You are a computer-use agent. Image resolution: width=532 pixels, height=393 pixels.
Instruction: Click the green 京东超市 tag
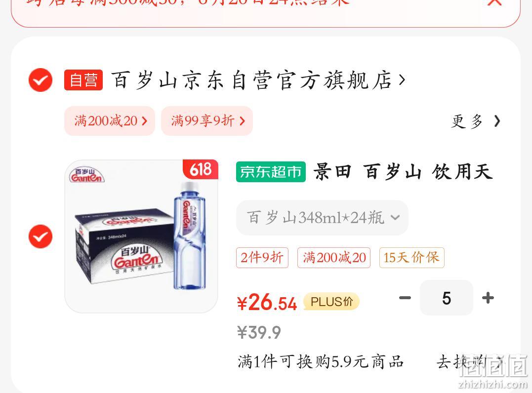271,172
